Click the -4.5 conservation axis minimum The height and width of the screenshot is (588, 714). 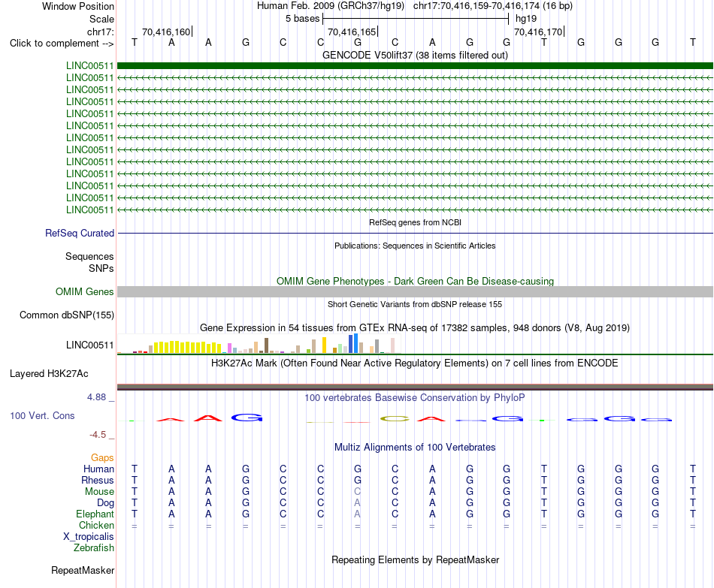(x=98, y=435)
